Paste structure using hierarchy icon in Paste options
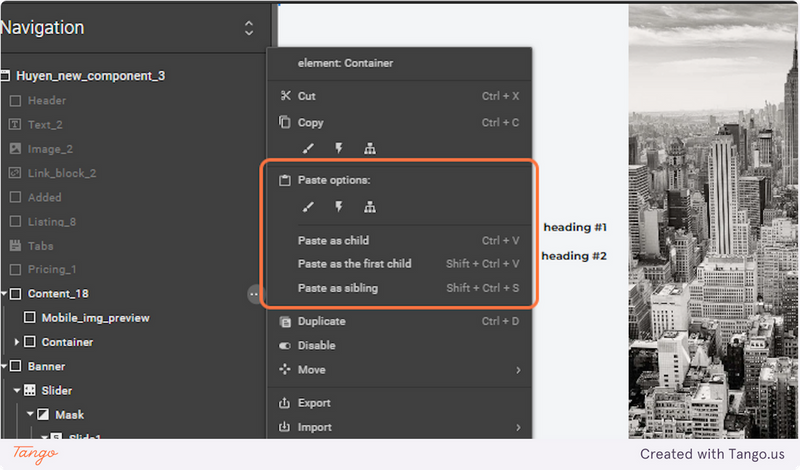 point(370,207)
